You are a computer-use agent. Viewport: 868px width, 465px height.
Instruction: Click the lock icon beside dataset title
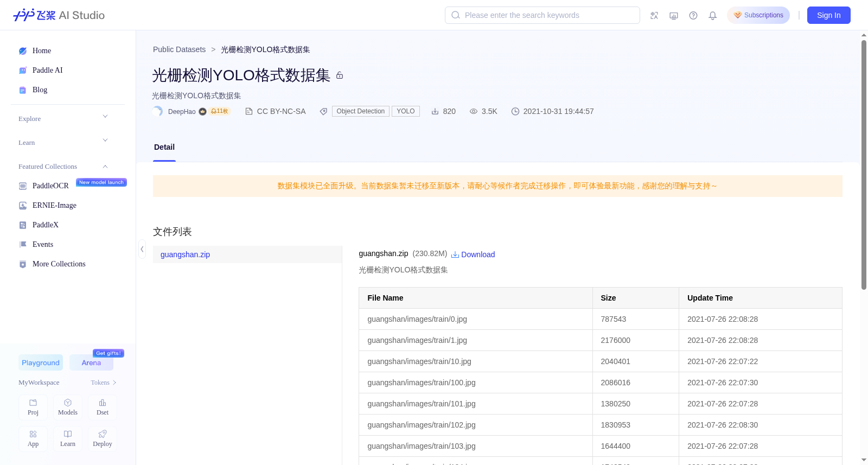(340, 75)
